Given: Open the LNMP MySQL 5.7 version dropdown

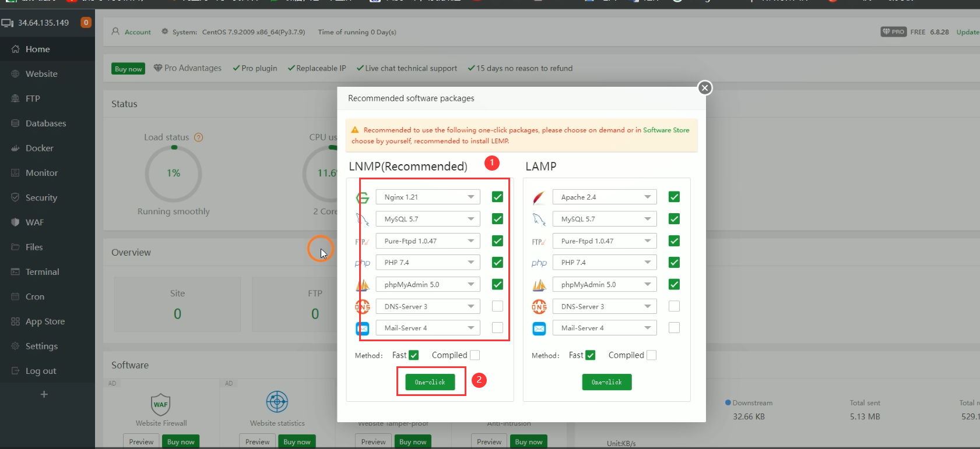Looking at the screenshot, I should 428,219.
